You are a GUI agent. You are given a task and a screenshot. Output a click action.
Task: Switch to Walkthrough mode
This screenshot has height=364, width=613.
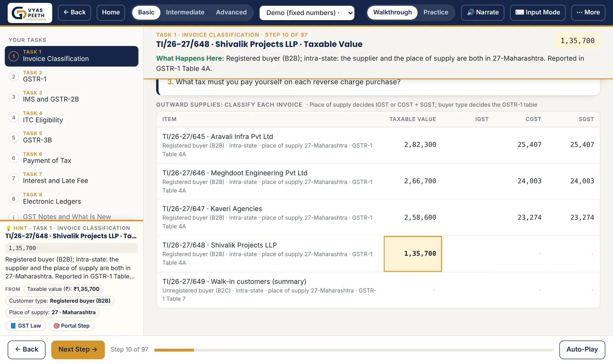coord(392,12)
